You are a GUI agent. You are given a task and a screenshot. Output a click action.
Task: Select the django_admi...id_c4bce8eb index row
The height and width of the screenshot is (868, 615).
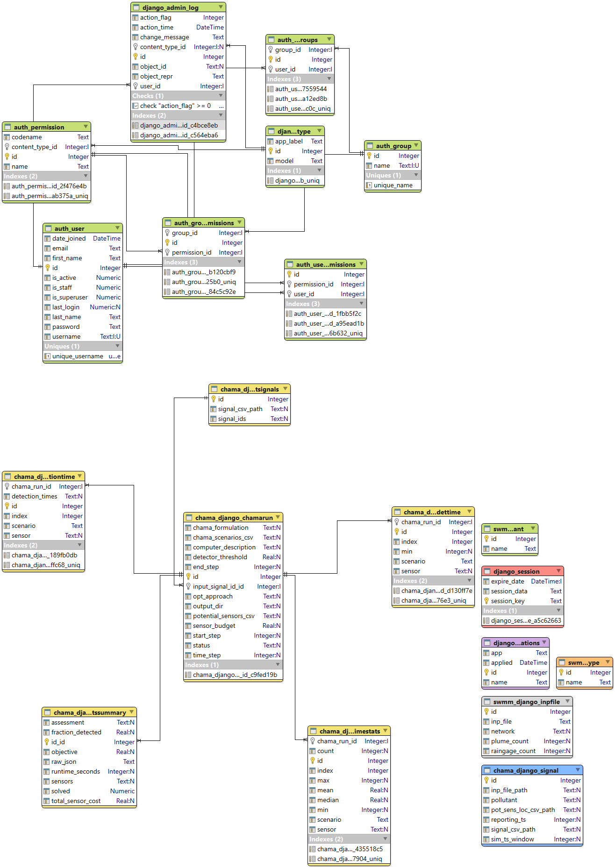(x=178, y=125)
